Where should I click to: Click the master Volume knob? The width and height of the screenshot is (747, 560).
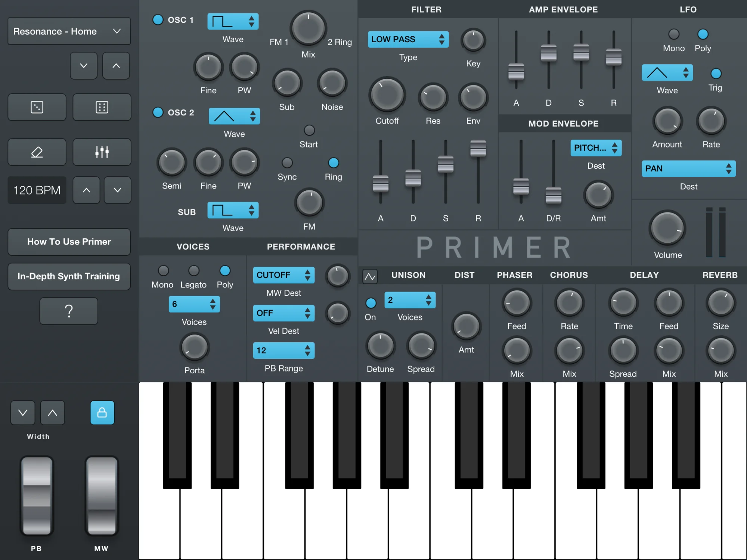(x=667, y=228)
